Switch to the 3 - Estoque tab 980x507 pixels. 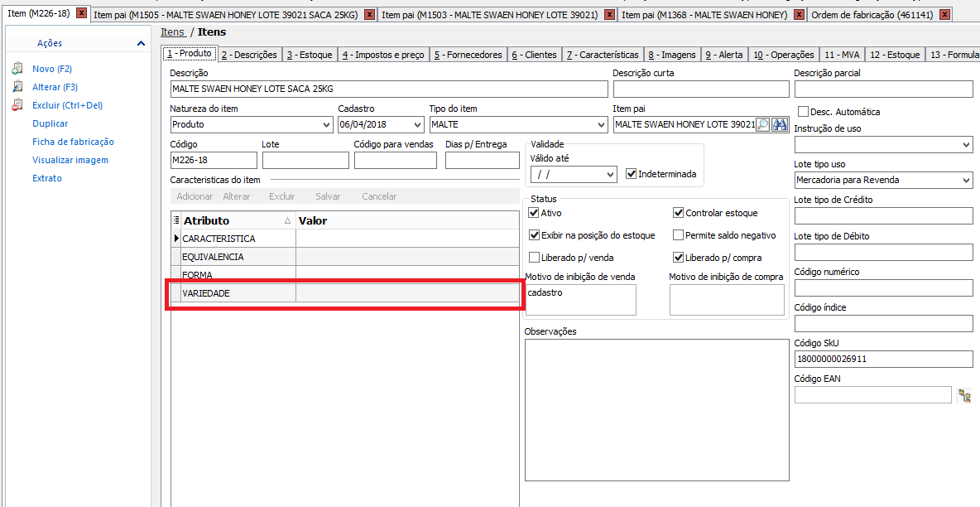[310, 55]
